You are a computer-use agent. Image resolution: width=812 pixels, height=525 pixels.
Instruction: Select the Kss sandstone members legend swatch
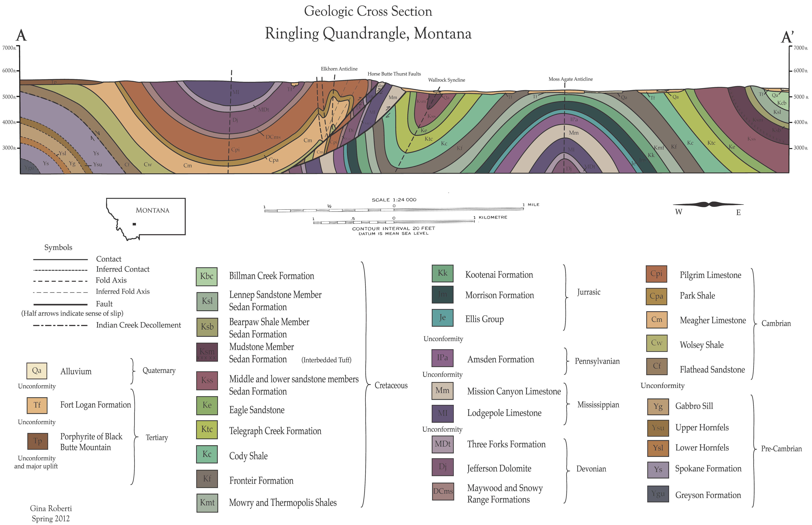pos(207,380)
